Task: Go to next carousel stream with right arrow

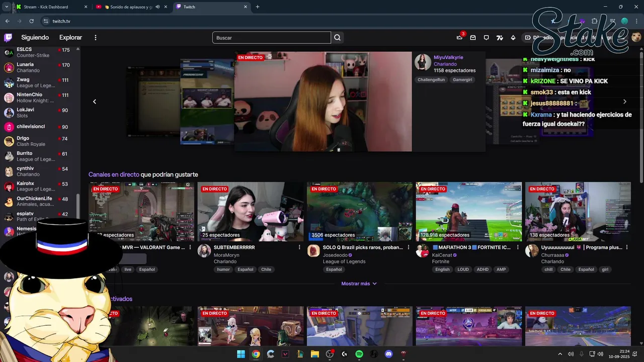Action: [625, 102]
